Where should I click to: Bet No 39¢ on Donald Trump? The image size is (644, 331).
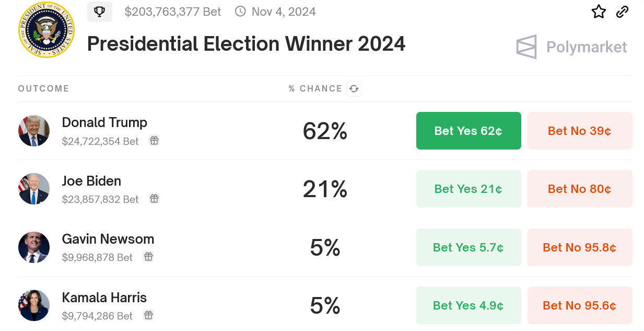click(580, 131)
